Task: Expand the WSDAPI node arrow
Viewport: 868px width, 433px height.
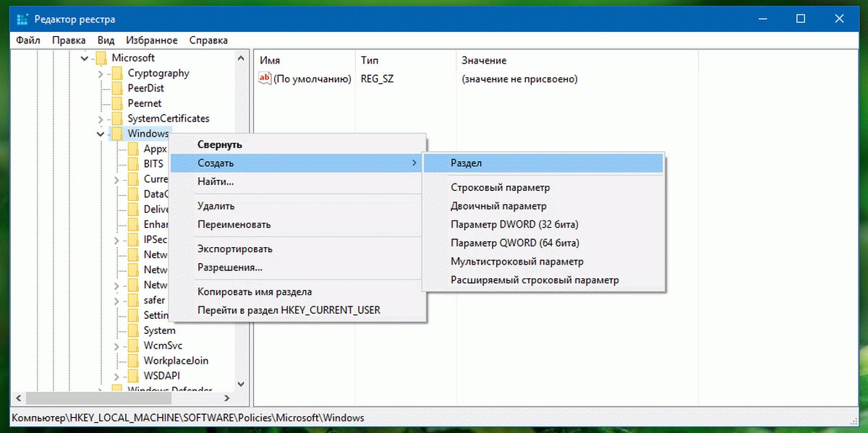Action: (x=116, y=376)
